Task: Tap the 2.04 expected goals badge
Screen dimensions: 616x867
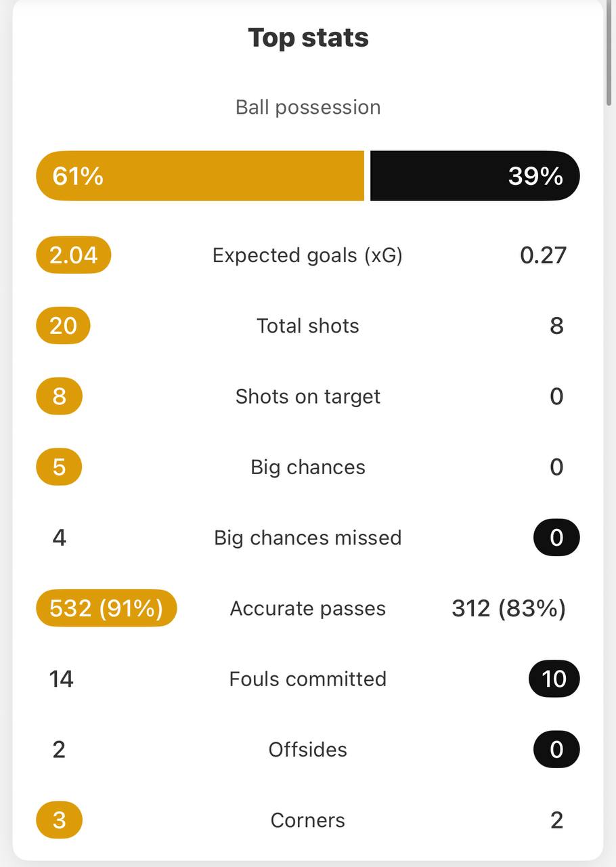Action: point(73,255)
